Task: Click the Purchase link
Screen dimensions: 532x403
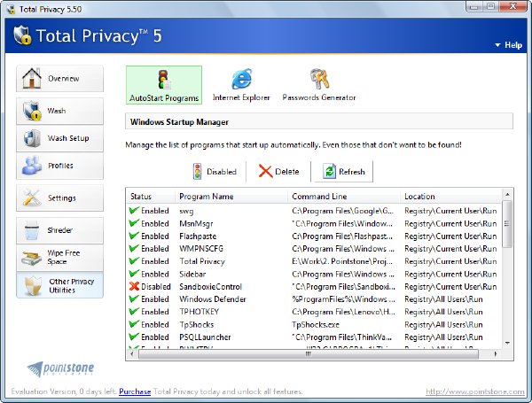Action: (135, 391)
